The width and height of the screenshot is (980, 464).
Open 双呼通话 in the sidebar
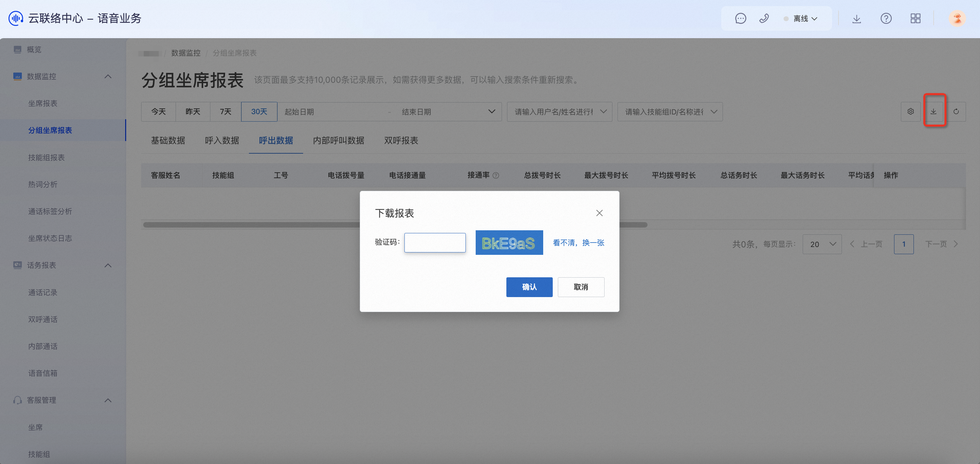pyautogui.click(x=43, y=319)
